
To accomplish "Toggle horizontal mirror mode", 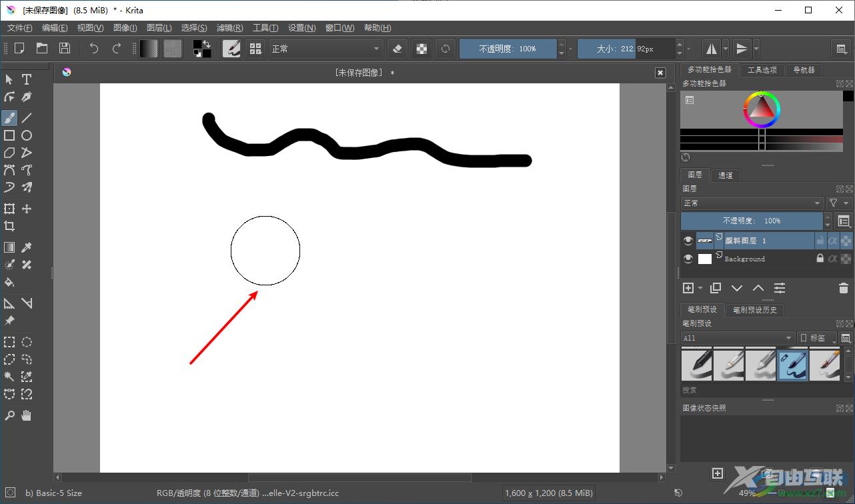I will 712,49.
